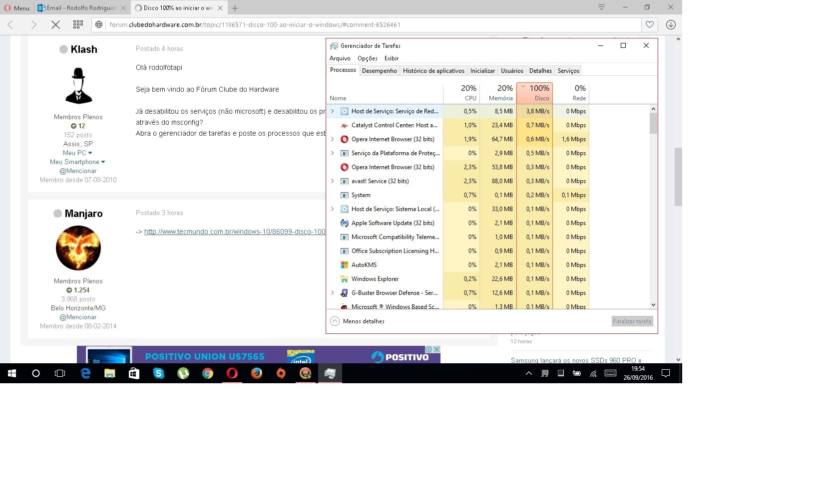
Task: Open Exibir menu in Task Manager
Action: click(x=391, y=58)
